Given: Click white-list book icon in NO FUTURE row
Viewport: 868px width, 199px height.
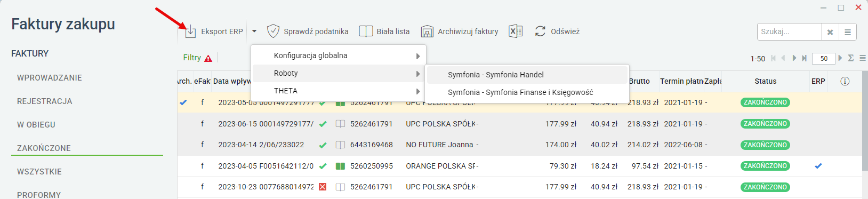Looking at the screenshot, I should tap(340, 145).
